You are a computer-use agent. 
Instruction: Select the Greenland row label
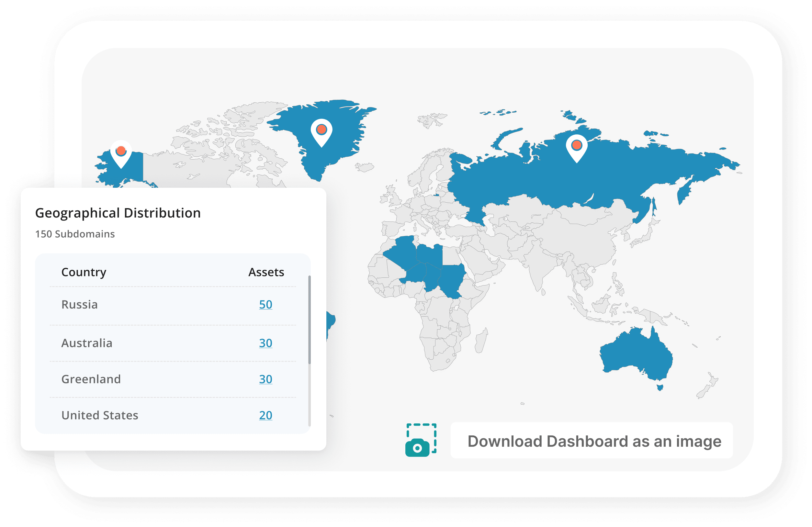pyautogui.click(x=91, y=379)
